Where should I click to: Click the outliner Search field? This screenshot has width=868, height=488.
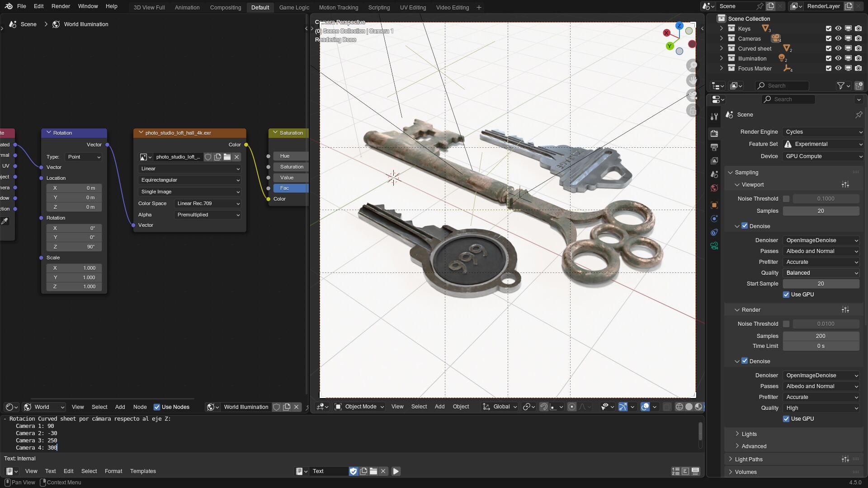782,86
